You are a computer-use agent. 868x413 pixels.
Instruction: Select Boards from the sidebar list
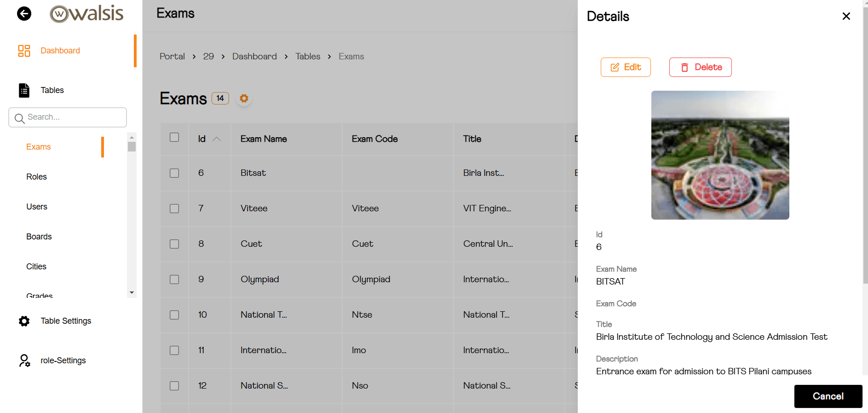39,237
